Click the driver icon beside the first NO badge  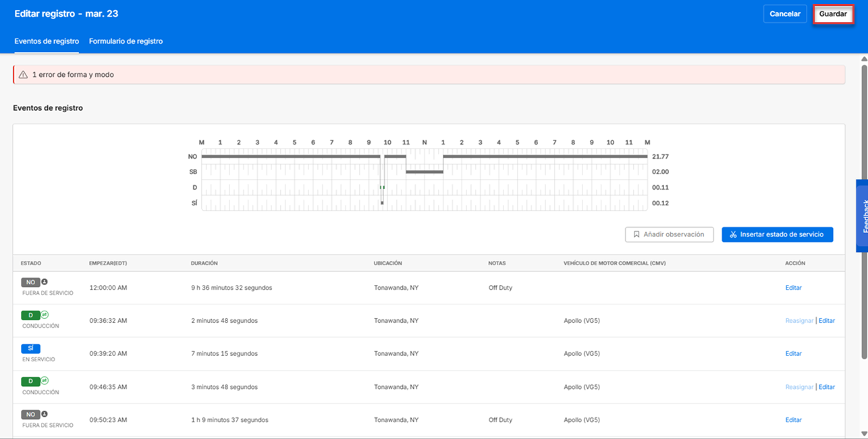[x=45, y=281]
